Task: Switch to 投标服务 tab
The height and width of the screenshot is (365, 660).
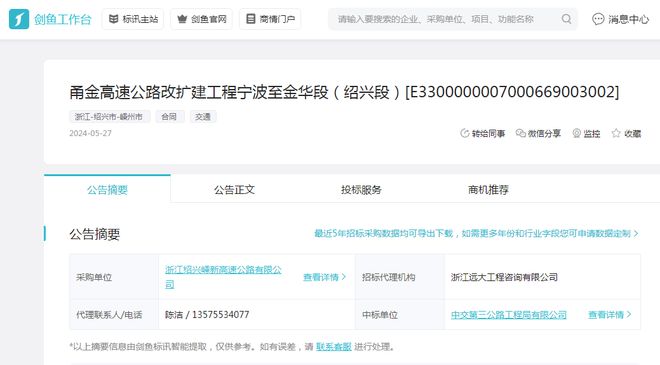Action: click(x=361, y=189)
